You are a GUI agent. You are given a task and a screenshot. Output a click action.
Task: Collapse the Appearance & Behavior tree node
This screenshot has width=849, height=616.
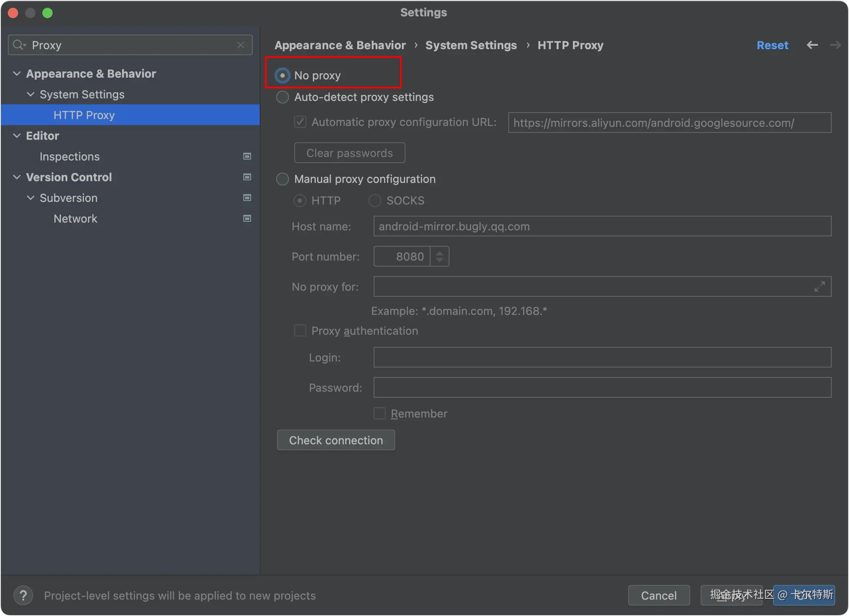[x=17, y=73]
